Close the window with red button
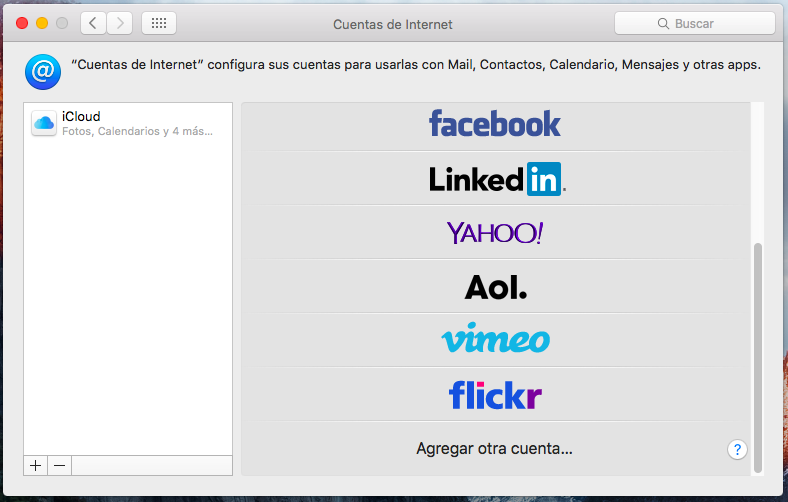 pos(22,23)
